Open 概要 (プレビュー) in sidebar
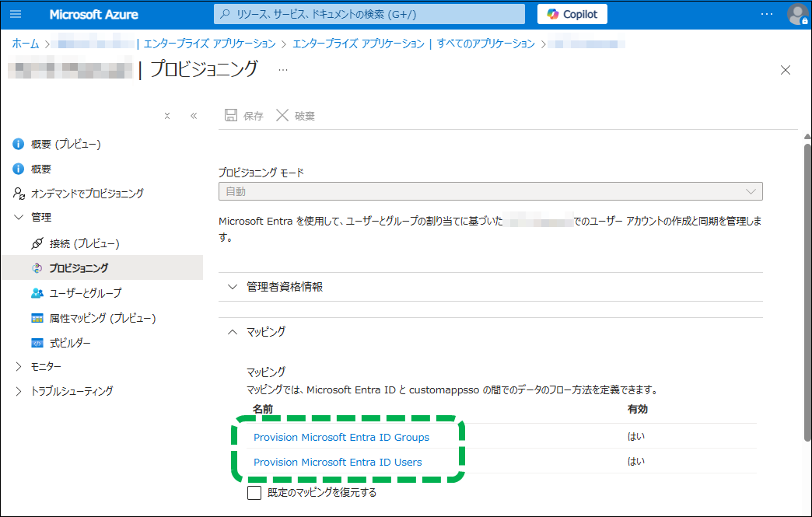Screen dimensions: 812x517 point(66,144)
